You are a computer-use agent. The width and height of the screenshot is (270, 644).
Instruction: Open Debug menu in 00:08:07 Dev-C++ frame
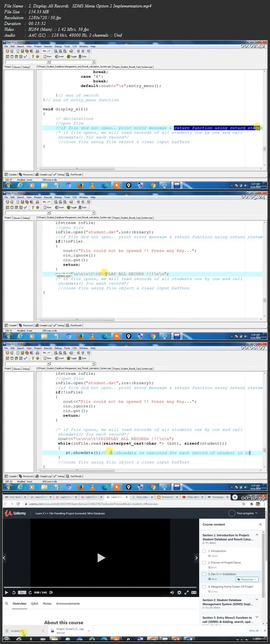pos(58,348)
